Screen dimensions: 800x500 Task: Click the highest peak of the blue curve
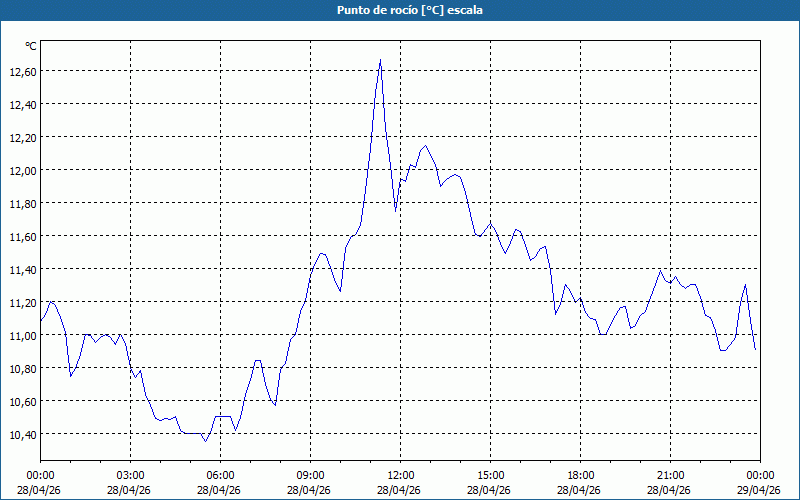point(380,60)
